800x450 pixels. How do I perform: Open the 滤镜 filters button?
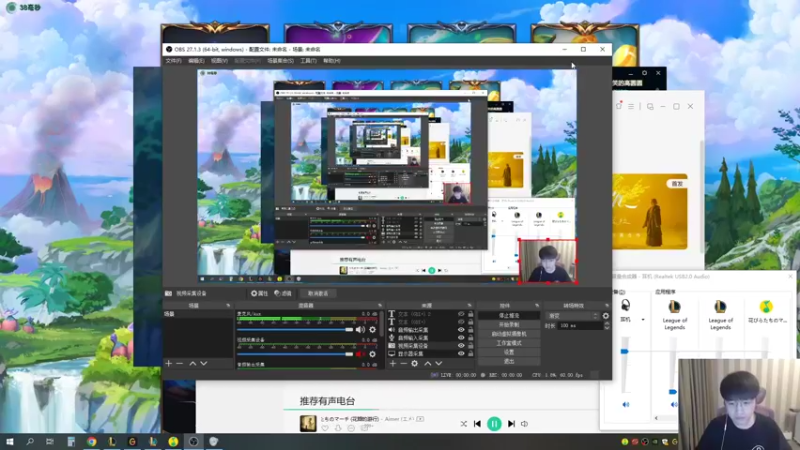(283, 293)
